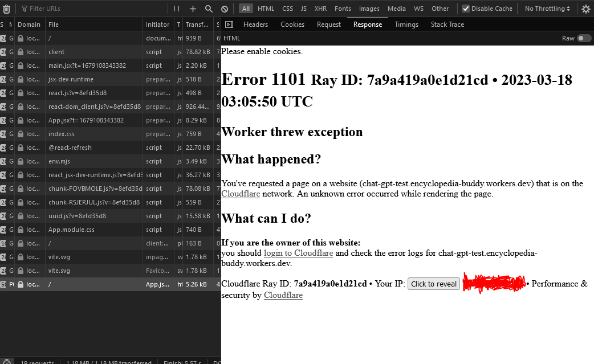Select the 5.26 kB POST request row
This screenshot has height=364, width=594.
coord(110,284)
